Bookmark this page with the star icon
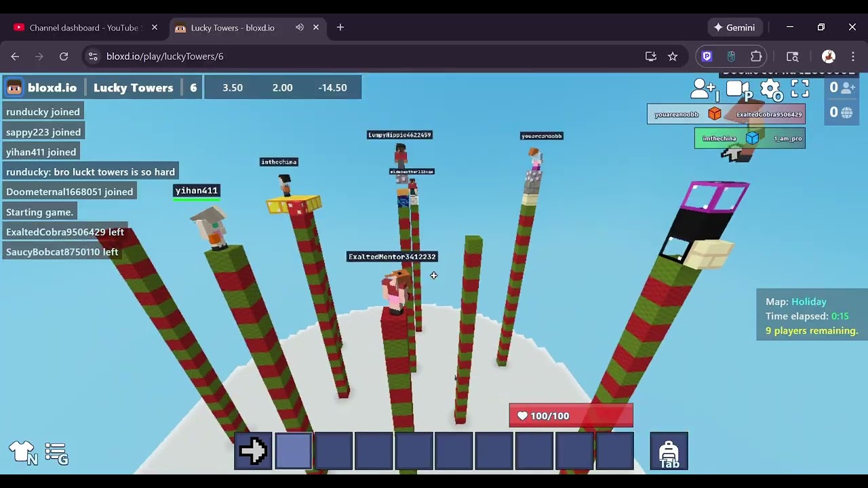The height and width of the screenshot is (488, 868). 673,56
